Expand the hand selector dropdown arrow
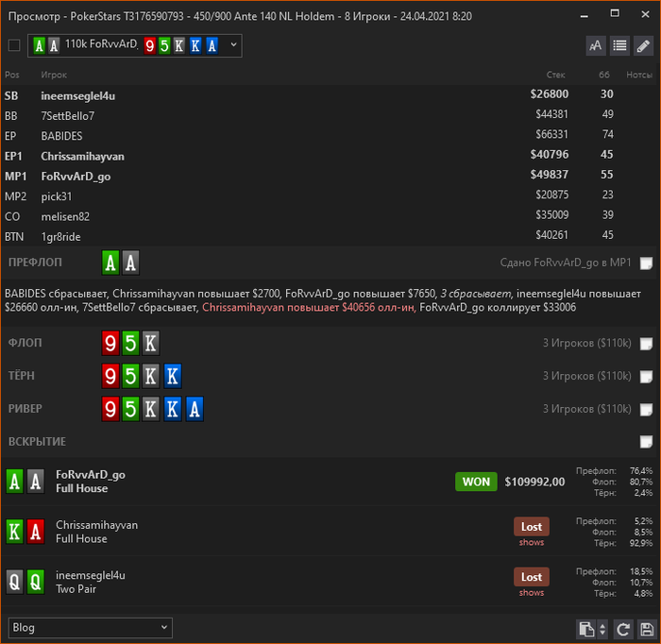Image resolution: width=661 pixels, height=644 pixels. 233,44
